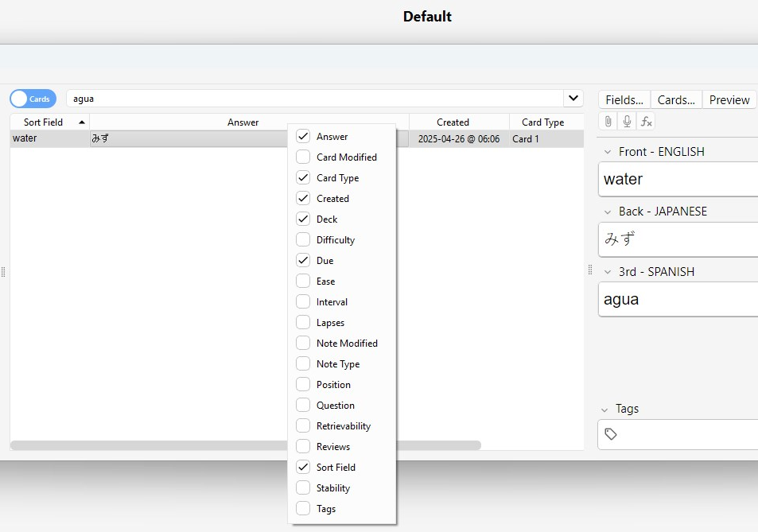Open the equations fx icon menu

647,122
